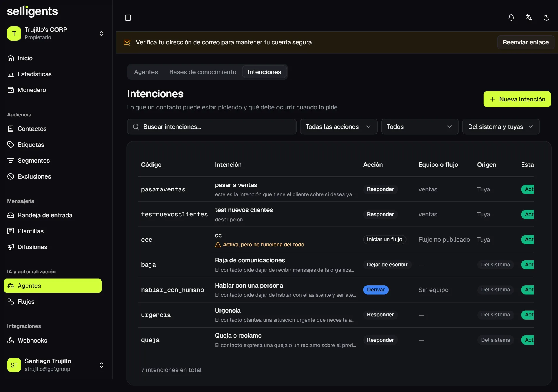
Task: Open Difusiones in sidebar
Action: pos(53,247)
